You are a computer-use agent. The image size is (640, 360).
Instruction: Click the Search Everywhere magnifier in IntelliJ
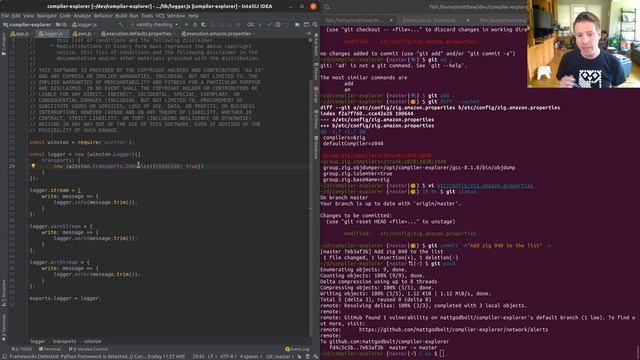[x=315, y=24]
